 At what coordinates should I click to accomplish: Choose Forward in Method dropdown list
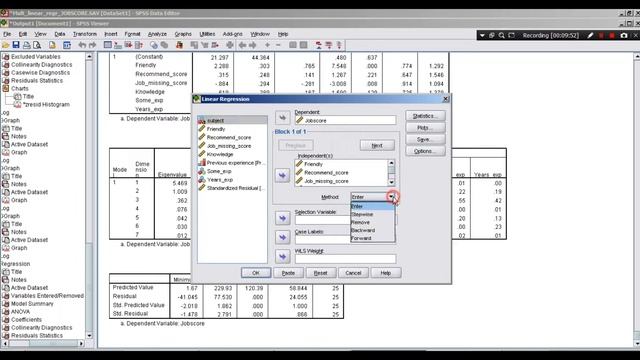pos(373,238)
